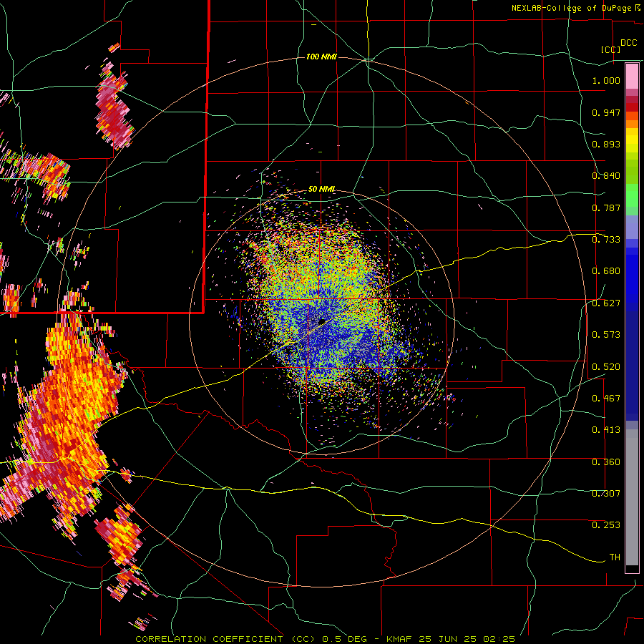Click the 50 NMI range ring label
This screenshot has height=644, width=644.
(x=322, y=190)
